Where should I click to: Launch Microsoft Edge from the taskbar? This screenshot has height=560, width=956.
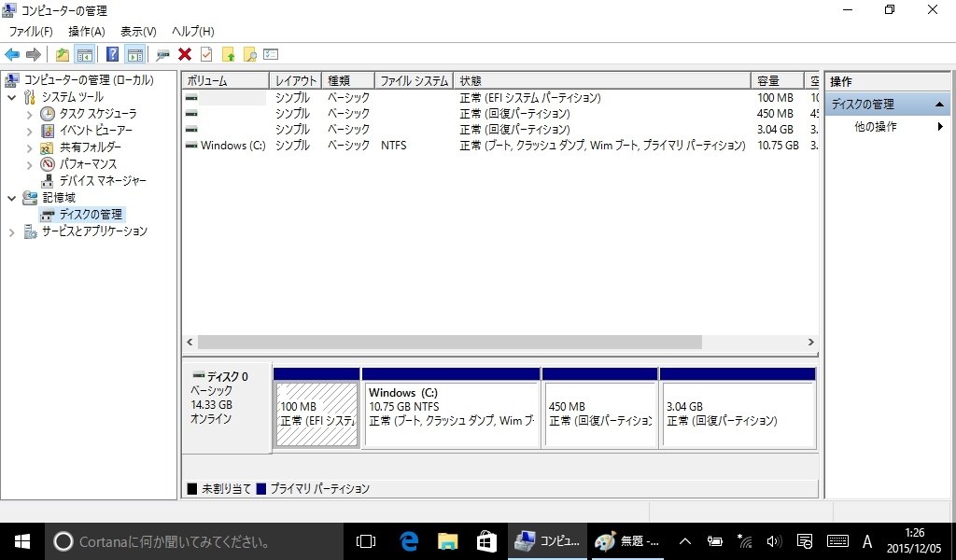click(x=409, y=541)
